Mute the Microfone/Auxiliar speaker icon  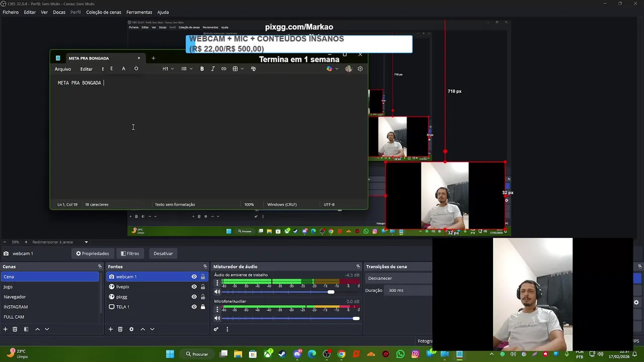[217, 318]
